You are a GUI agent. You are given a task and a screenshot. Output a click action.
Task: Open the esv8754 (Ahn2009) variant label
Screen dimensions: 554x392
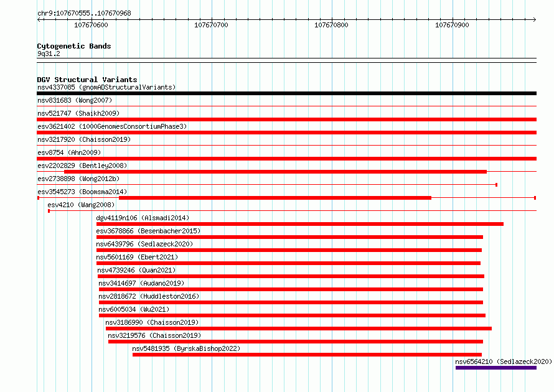[69, 152]
